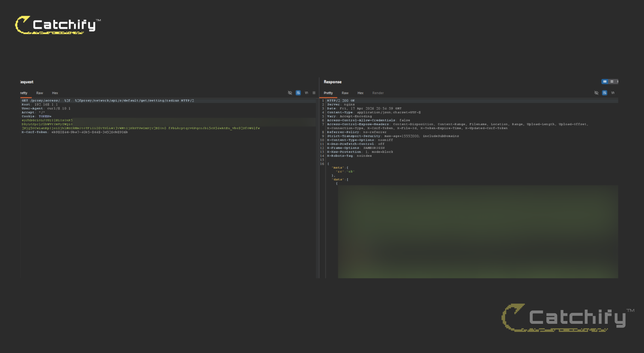644x353 pixels.
Task: Click the Vary: Accept-Encoding header
Action: (x=350, y=116)
